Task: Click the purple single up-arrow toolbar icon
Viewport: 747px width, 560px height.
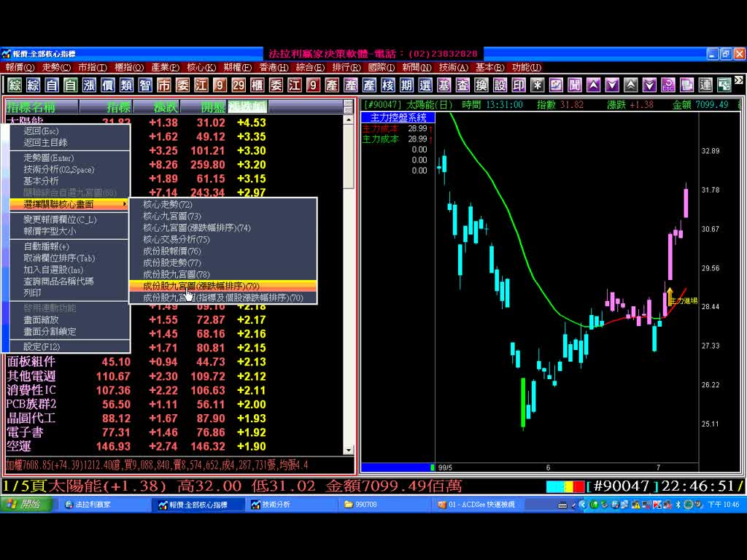Action: (x=593, y=85)
